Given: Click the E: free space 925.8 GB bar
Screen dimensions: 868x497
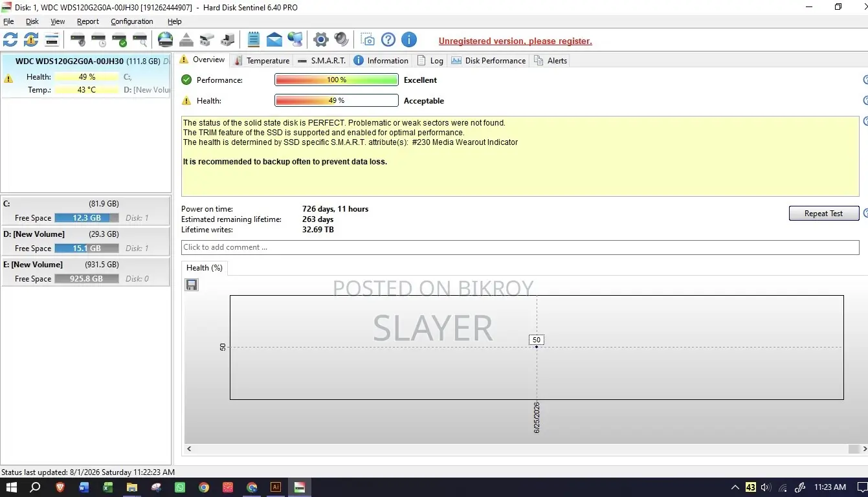Looking at the screenshot, I should [87, 279].
